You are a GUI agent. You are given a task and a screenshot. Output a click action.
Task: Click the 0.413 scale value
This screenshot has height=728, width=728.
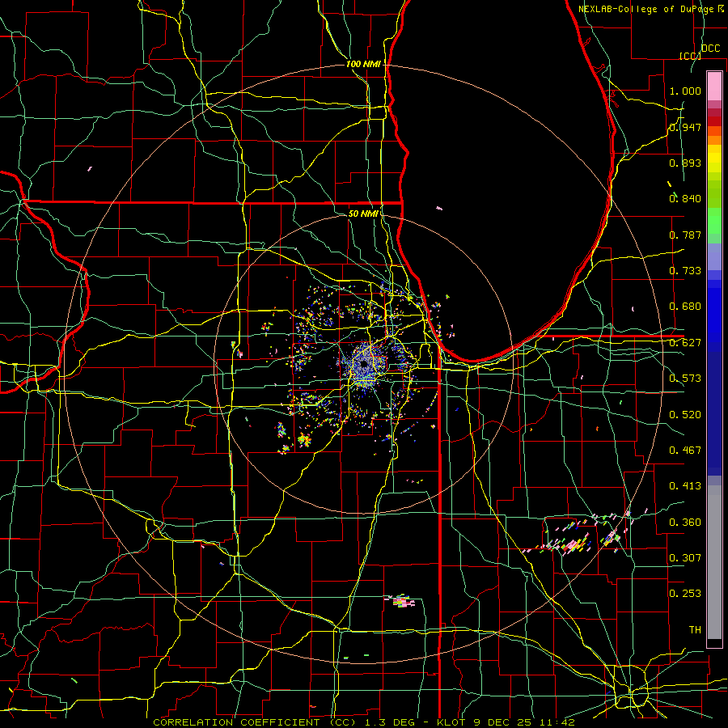685,486
